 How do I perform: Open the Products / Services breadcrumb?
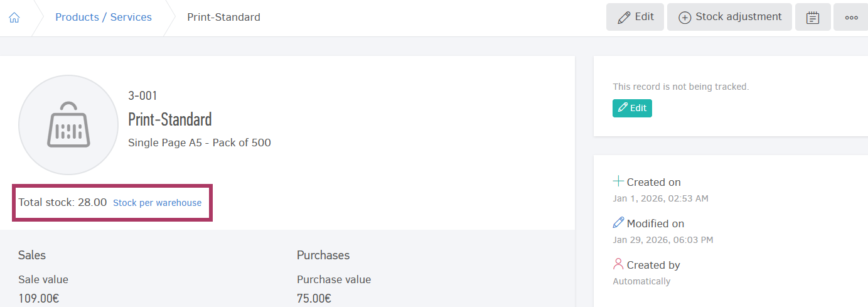104,17
